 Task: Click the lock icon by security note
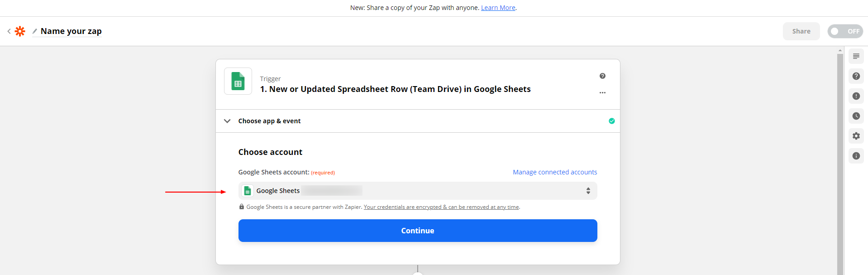[x=241, y=207]
